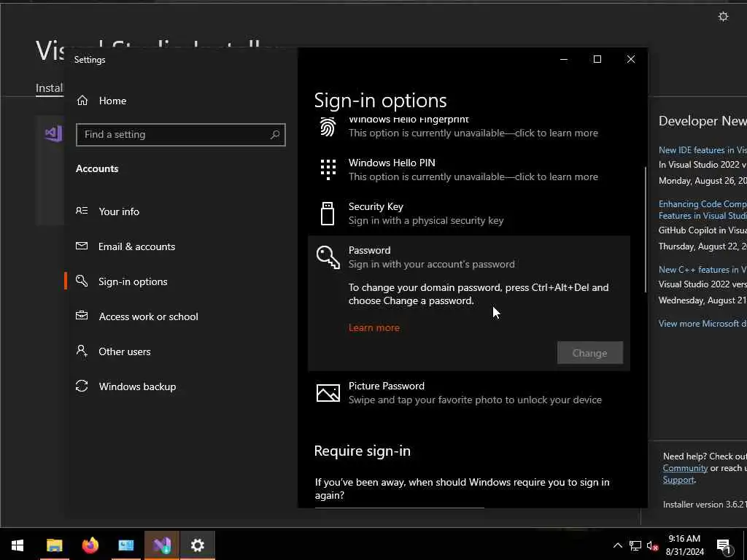The width and height of the screenshot is (747, 560).
Task: Click the briefcase icon for work or school
Action: (82, 315)
